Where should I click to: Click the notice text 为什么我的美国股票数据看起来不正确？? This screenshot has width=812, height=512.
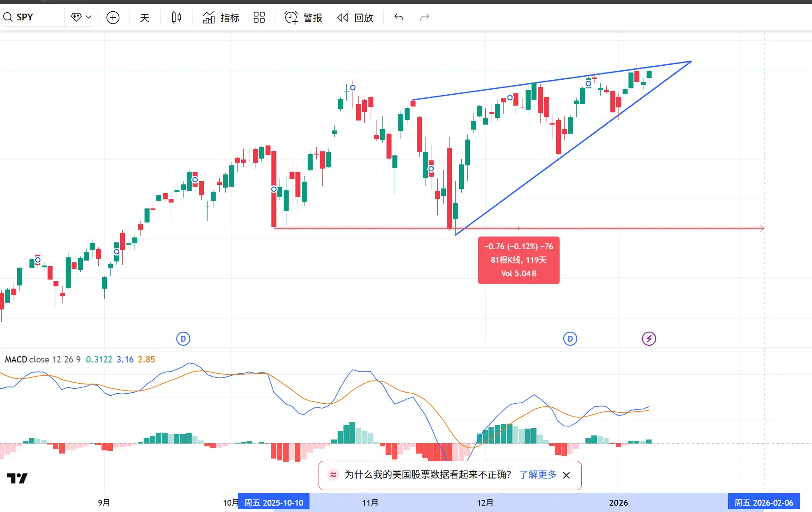click(428, 474)
